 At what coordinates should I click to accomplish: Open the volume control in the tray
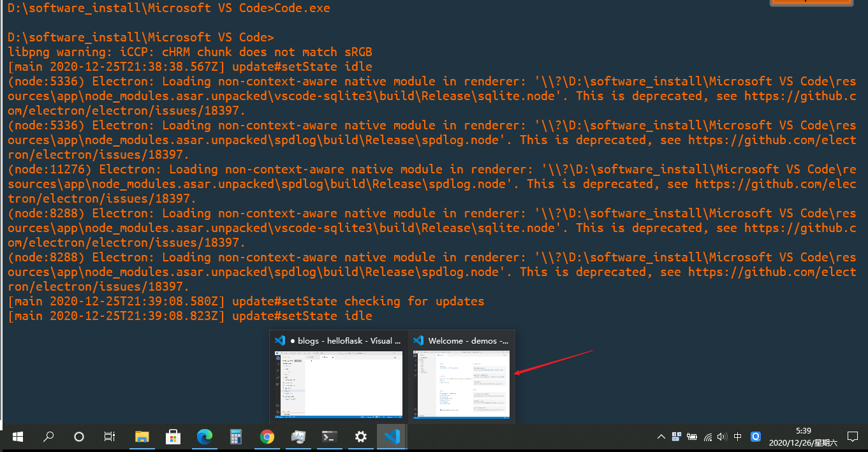722,437
